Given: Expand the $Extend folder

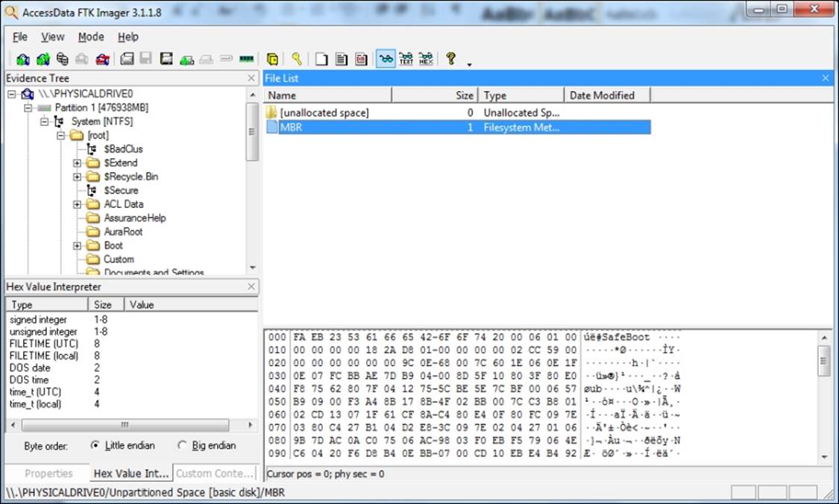Looking at the screenshot, I should tap(77, 163).
